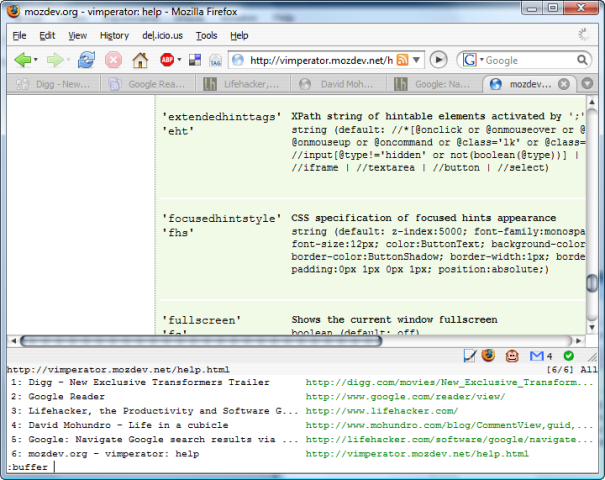Open the Edit menu

47,36
